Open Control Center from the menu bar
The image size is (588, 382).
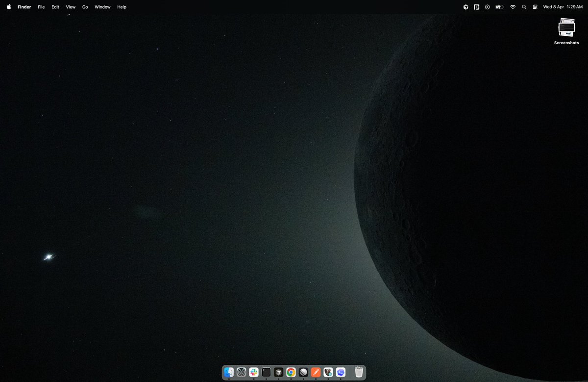point(535,7)
